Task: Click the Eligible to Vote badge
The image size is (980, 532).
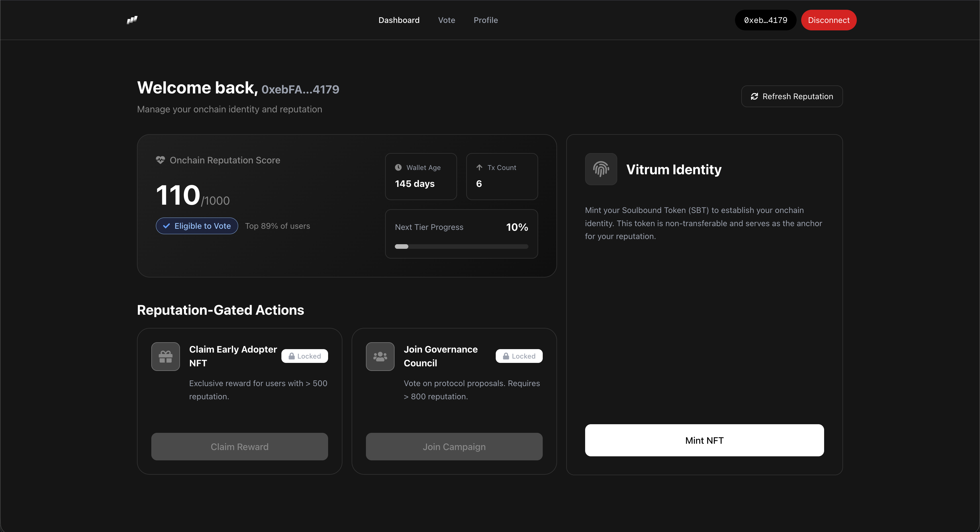Action: click(x=197, y=226)
